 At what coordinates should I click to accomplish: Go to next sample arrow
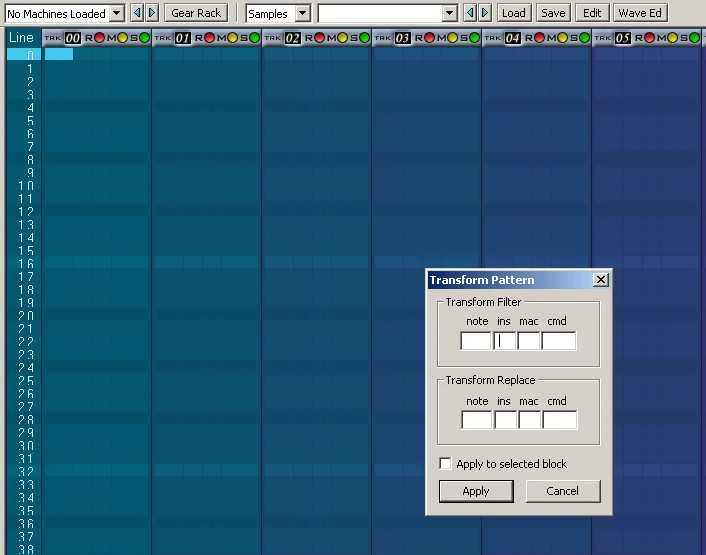[x=485, y=13]
